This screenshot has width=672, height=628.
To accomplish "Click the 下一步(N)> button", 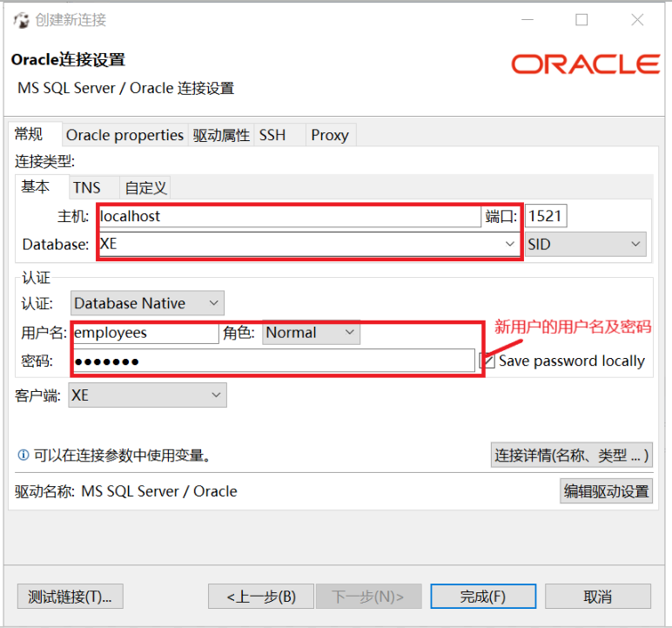I will click(x=368, y=597).
